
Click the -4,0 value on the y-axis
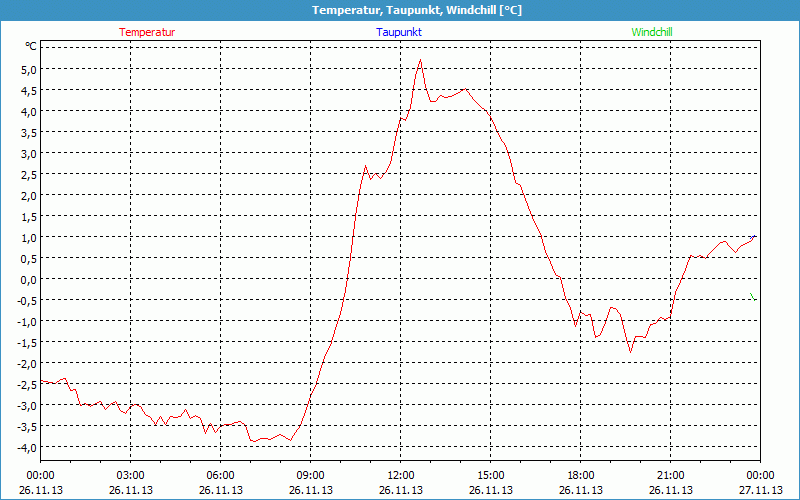(27, 447)
